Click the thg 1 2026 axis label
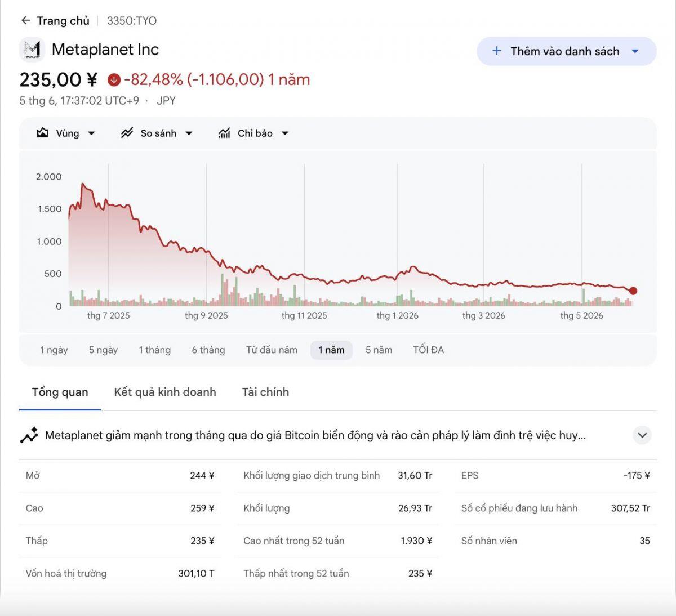676x616 pixels. click(x=397, y=316)
